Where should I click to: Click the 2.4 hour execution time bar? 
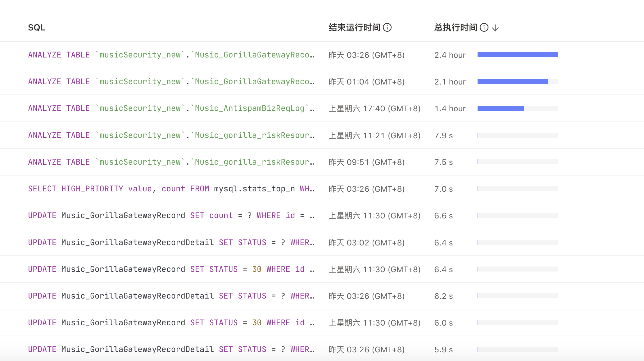(518, 55)
